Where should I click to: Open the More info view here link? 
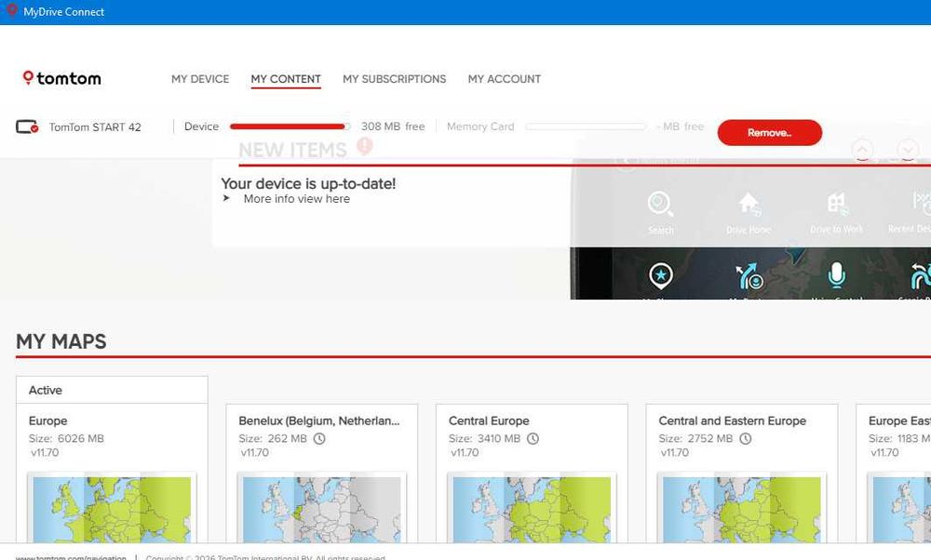tap(296, 199)
